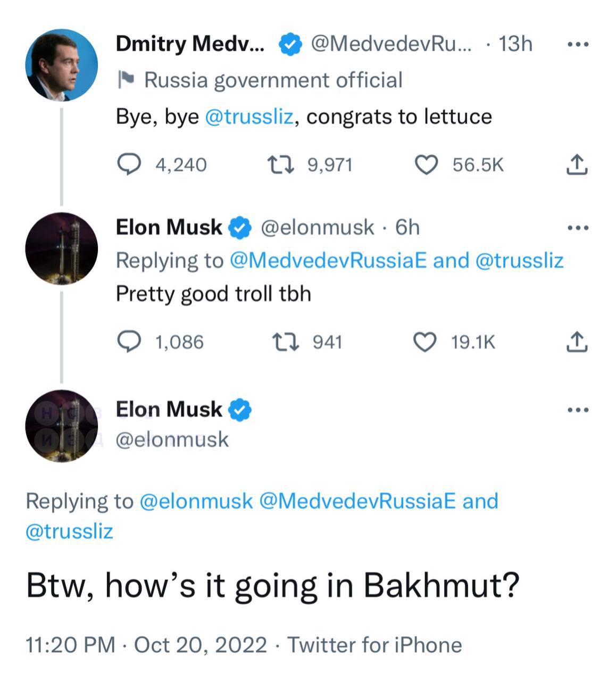Open more options on Musk's 6h reply
Viewport: 616px width, 681px height.
578,228
